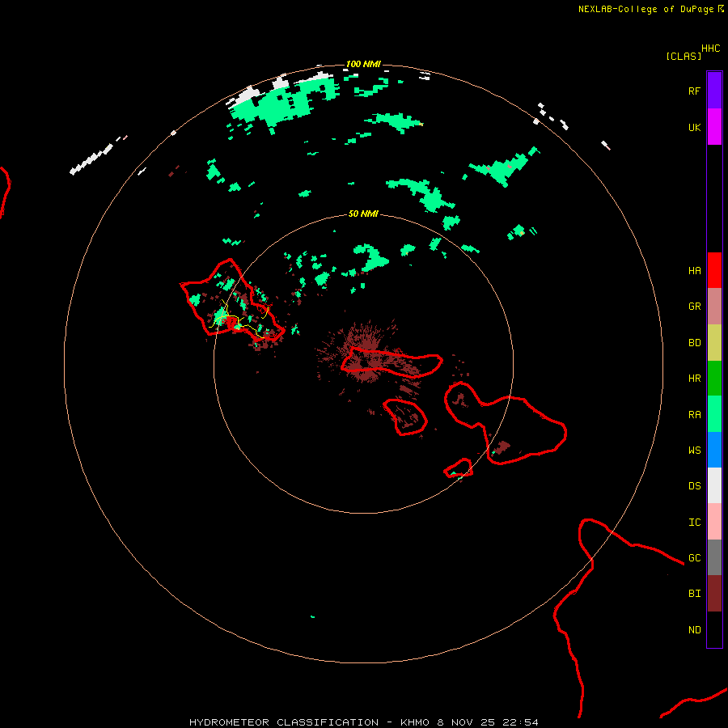Click the IC pink legend swatch
The width and height of the screenshot is (728, 728).
click(x=714, y=522)
